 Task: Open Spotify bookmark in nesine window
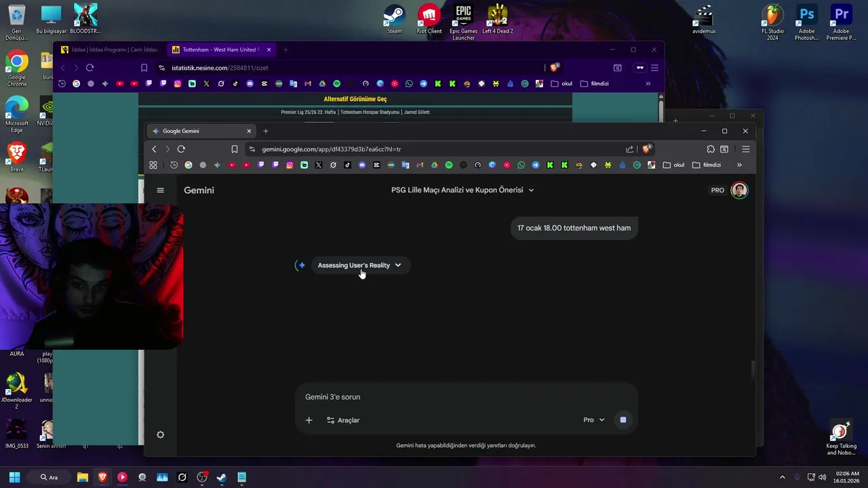[337, 84]
